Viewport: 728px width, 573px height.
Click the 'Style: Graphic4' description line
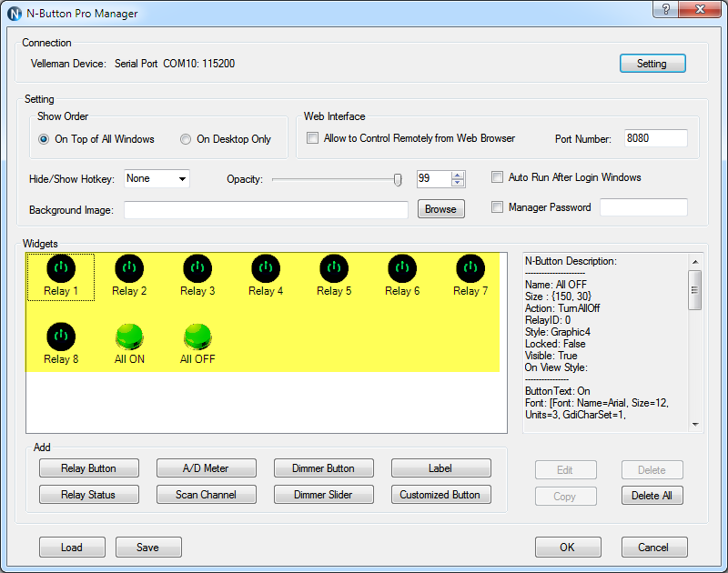coord(558,332)
